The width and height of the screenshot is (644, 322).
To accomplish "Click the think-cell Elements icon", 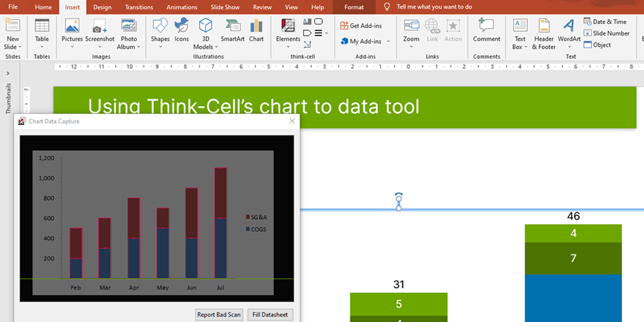I will pyautogui.click(x=288, y=25).
